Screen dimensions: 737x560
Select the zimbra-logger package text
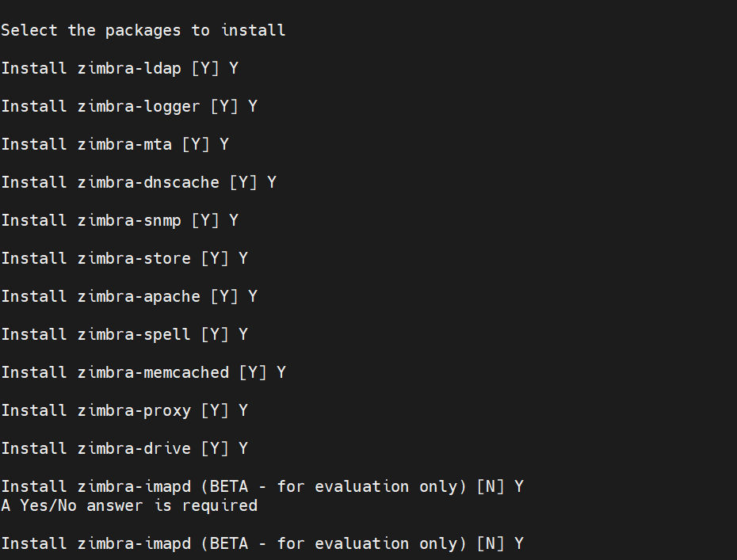pyautogui.click(x=139, y=107)
